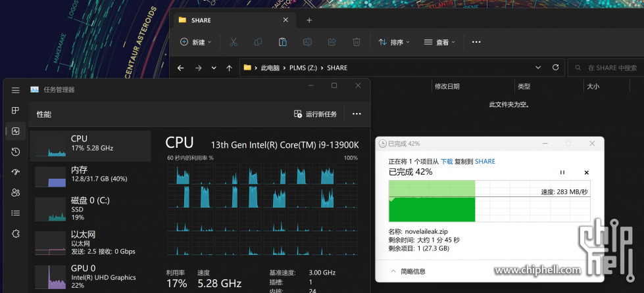
Task: Go back in Explorer navigation
Action: [180, 68]
